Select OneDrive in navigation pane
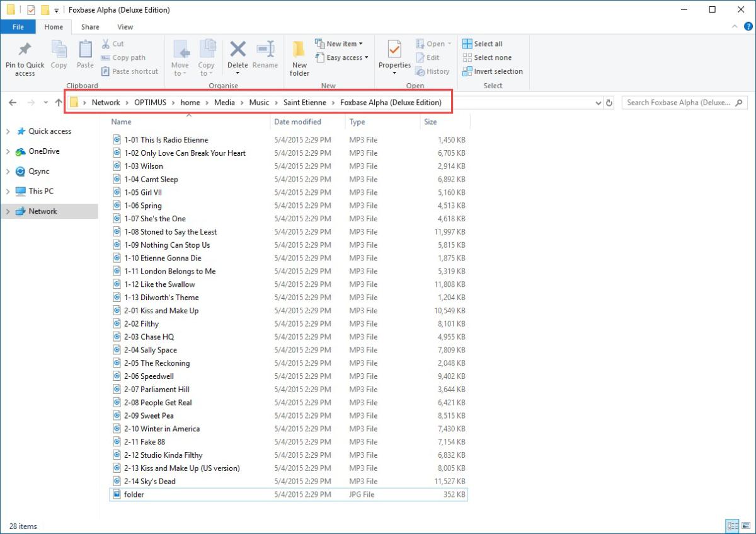The image size is (756, 534). pyautogui.click(x=43, y=151)
